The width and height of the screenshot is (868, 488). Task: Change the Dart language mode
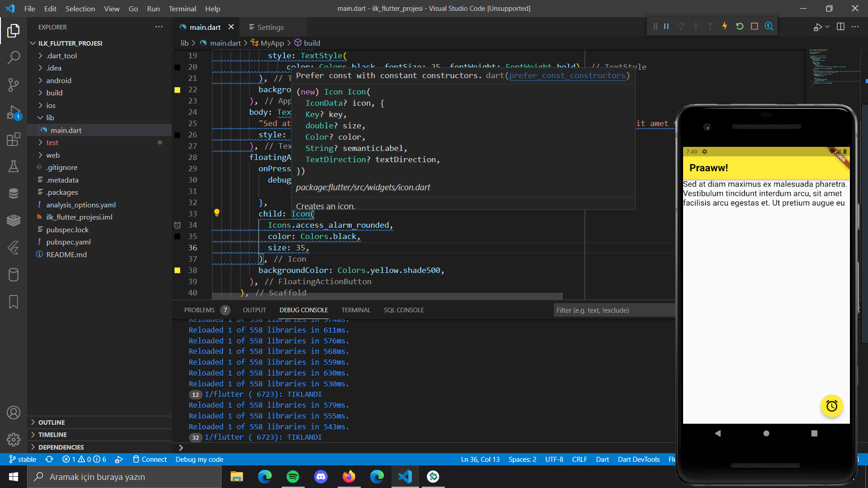602,460
